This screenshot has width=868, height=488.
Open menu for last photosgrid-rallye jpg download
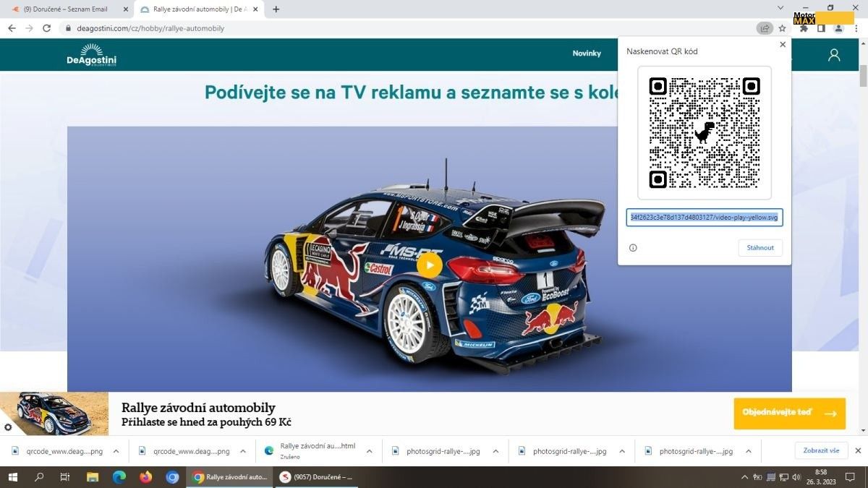coord(749,451)
